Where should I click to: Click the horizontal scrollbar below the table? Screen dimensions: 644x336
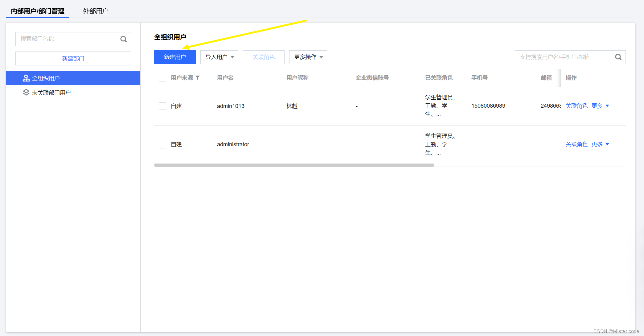pos(294,165)
